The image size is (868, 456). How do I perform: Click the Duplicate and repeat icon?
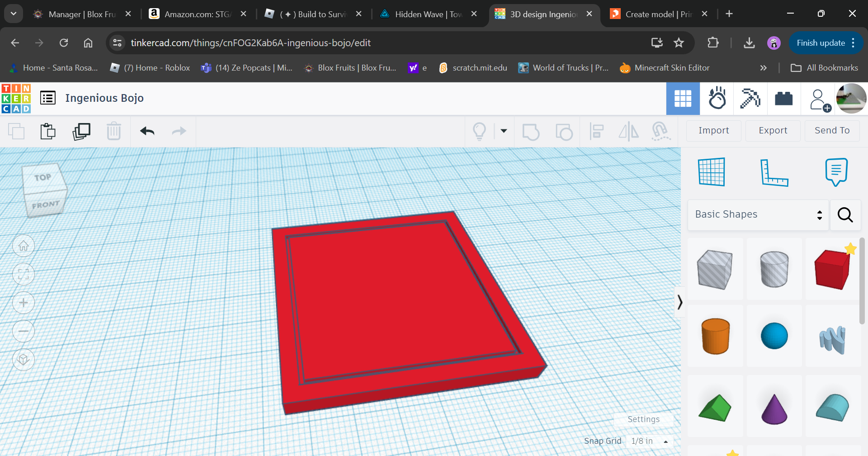click(81, 131)
